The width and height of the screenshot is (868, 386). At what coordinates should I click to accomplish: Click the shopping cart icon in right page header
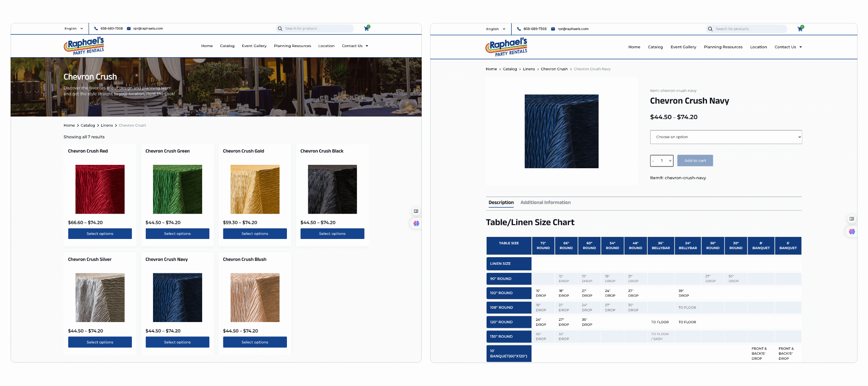[800, 29]
